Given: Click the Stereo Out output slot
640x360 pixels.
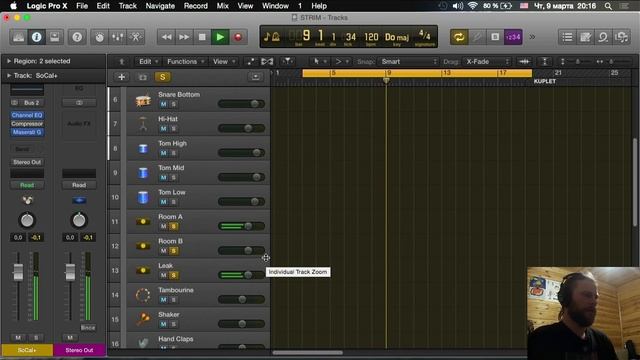Looking at the screenshot, I should coord(27,162).
